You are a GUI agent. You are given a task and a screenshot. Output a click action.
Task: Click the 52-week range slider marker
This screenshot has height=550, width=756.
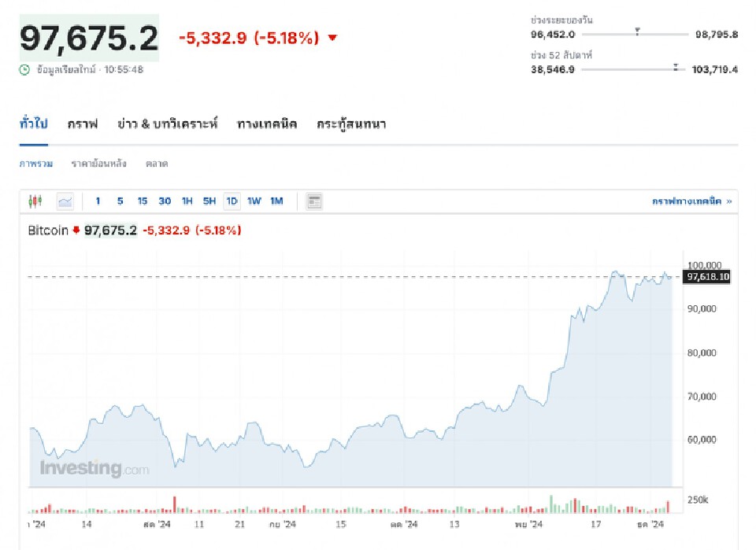tap(673, 68)
